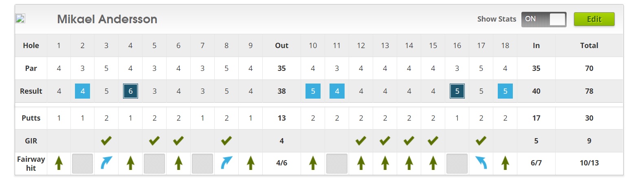
Task: Click the Total score 78 cell
Action: (589, 91)
